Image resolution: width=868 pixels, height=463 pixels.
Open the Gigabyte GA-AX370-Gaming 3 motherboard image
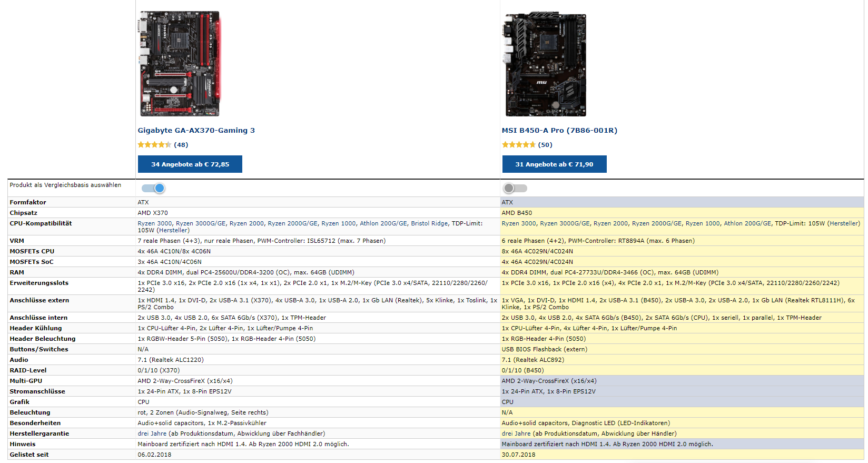pyautogui.click(x=180, y=63)
